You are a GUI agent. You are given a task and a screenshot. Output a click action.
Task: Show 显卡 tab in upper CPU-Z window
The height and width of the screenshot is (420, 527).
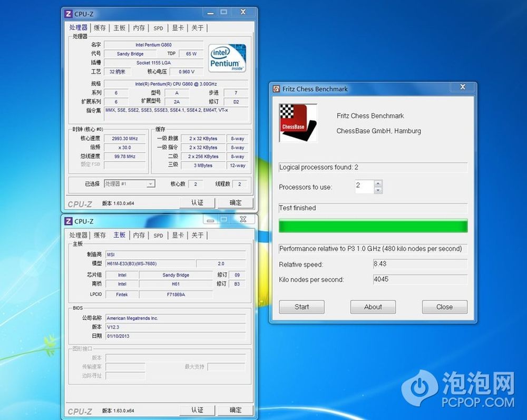(178, 28)
